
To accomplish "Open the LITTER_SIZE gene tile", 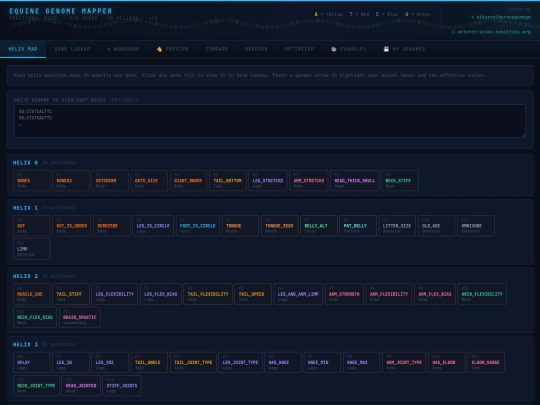I will click(x=397, y=226).
